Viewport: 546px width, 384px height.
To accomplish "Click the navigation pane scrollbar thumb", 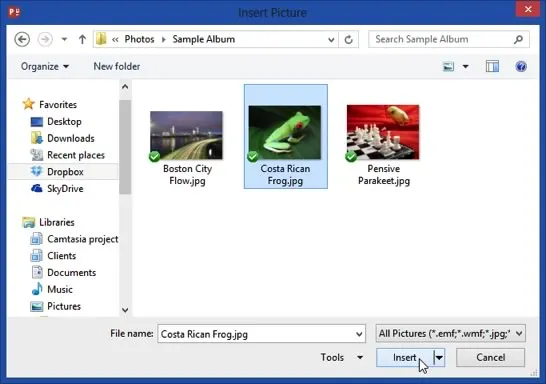I will click(125, 147).
